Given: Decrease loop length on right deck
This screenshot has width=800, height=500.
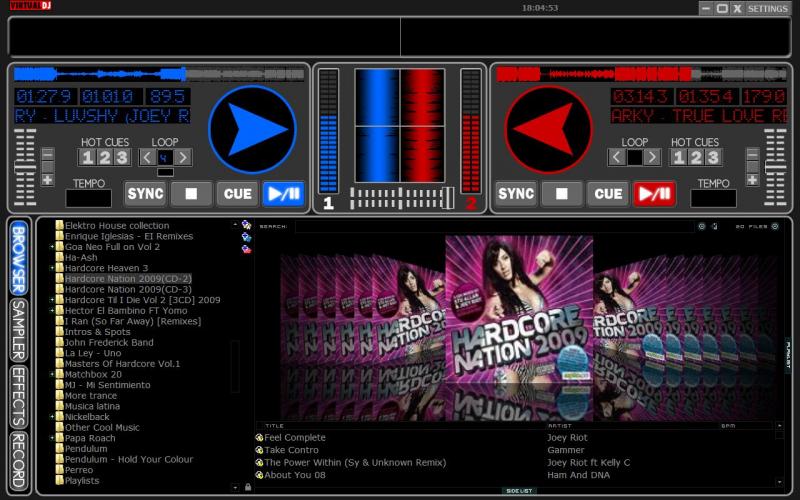Looking at the screenshot, I should (616, 157).
